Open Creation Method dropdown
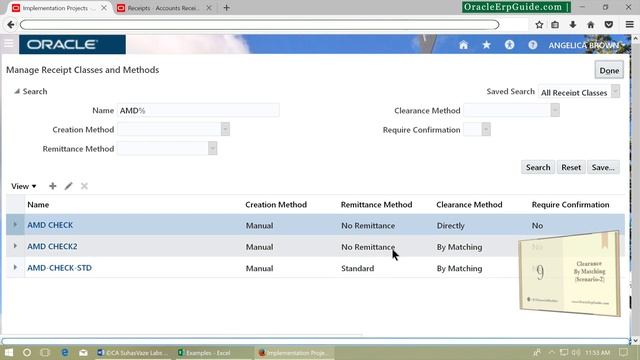 tap(225, 129)
